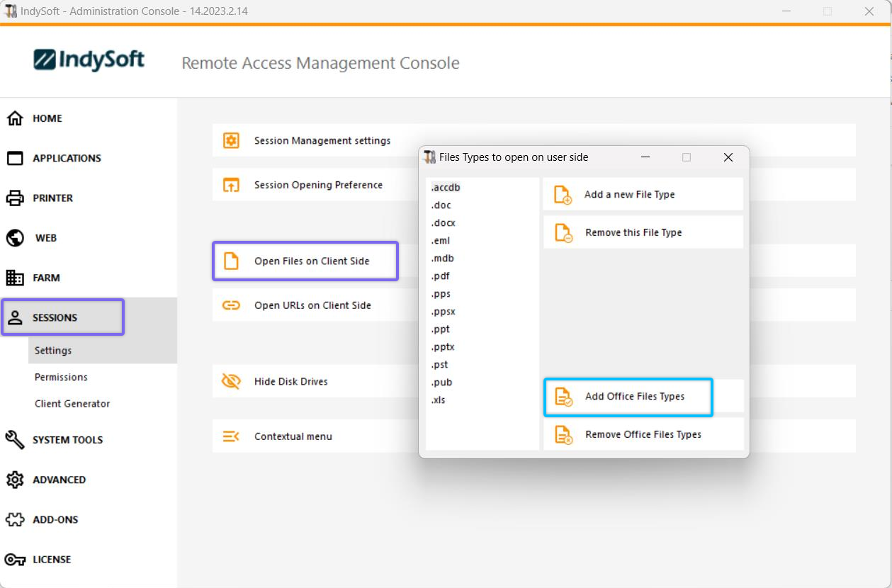Click the Advanced gear icon

15,480
